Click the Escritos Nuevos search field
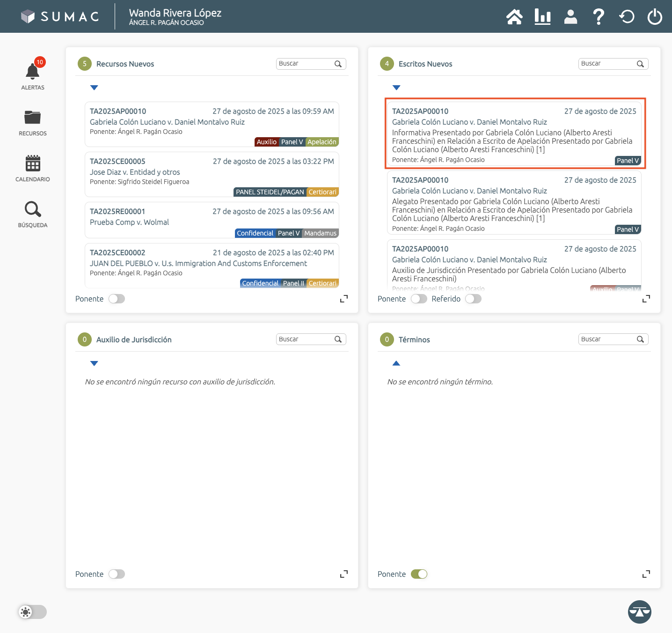Screen dimensions: 672x633 pyautogui.click(x=607, y=64)
